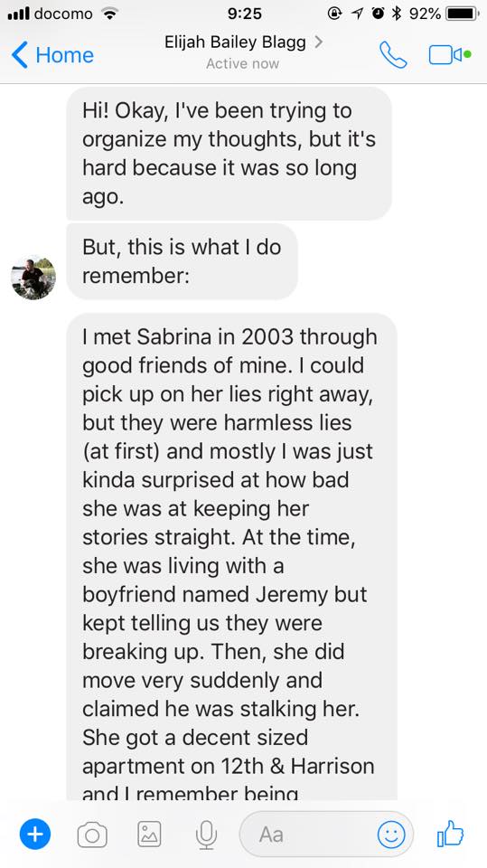Tap the microphone to record voice message

tap(206, 835)
